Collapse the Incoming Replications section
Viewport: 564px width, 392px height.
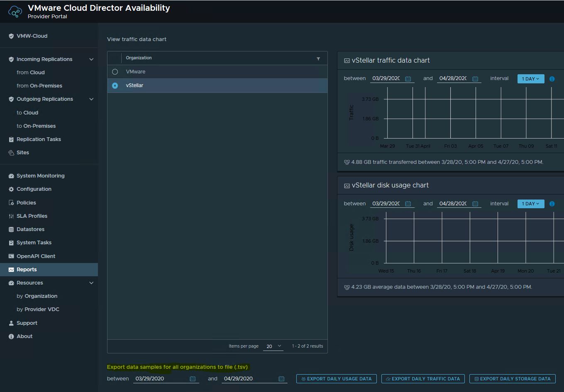[91, 59]
